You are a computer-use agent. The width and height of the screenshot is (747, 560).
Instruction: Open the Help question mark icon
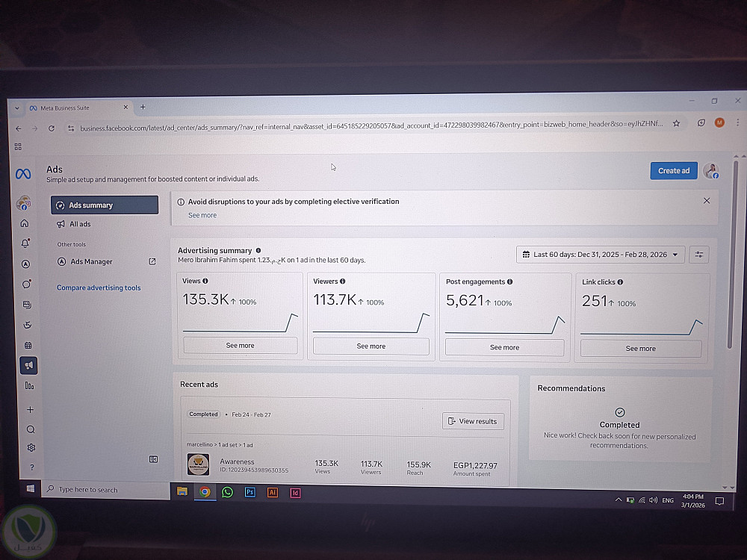tap(32, 467)
